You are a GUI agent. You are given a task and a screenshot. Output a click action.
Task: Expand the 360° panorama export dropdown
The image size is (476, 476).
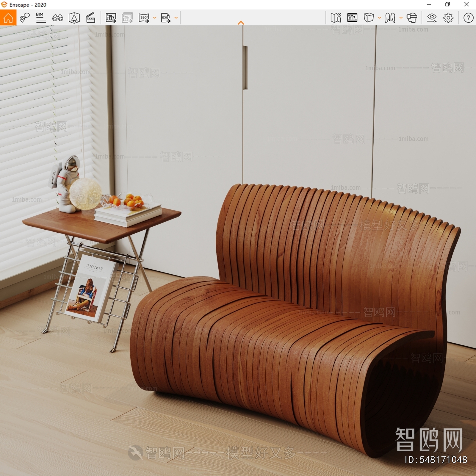[155, 18]
